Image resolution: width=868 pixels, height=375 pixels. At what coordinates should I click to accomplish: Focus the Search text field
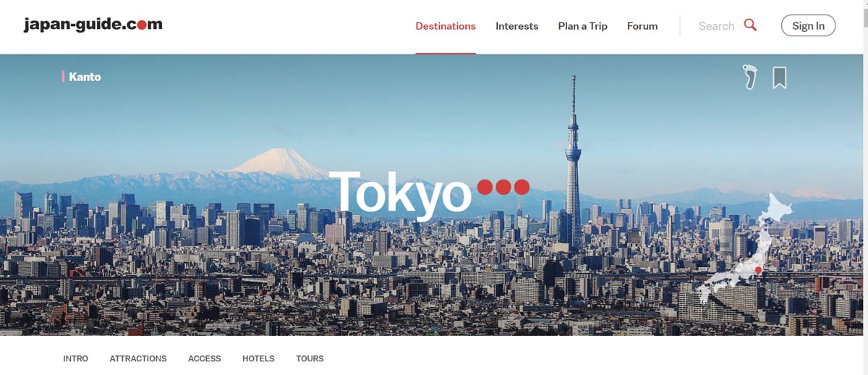pos(716,26)
